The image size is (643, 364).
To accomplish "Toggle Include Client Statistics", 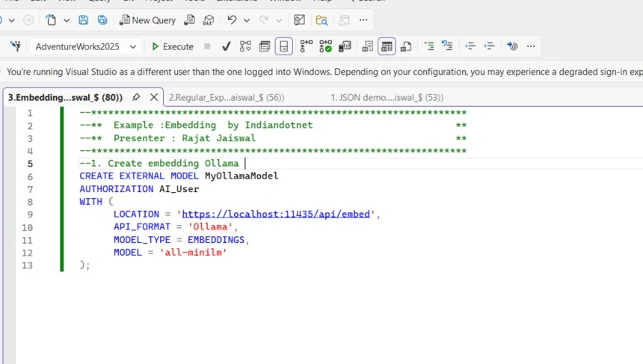I will coord(345,46).
